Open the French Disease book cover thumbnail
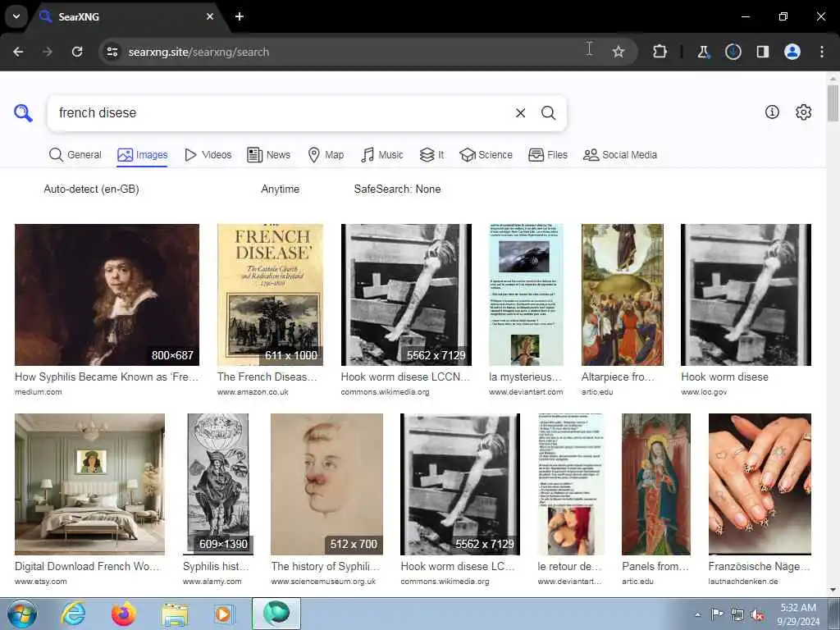Image resolution: width=840 pixels, height=630 pixels. [x=270, y=294]
